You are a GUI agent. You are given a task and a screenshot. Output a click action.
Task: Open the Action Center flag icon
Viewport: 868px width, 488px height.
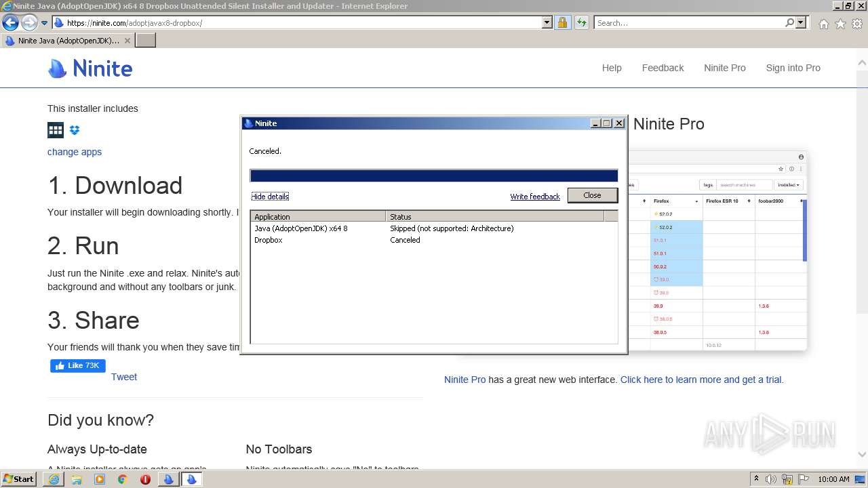(x=804, y=479)
